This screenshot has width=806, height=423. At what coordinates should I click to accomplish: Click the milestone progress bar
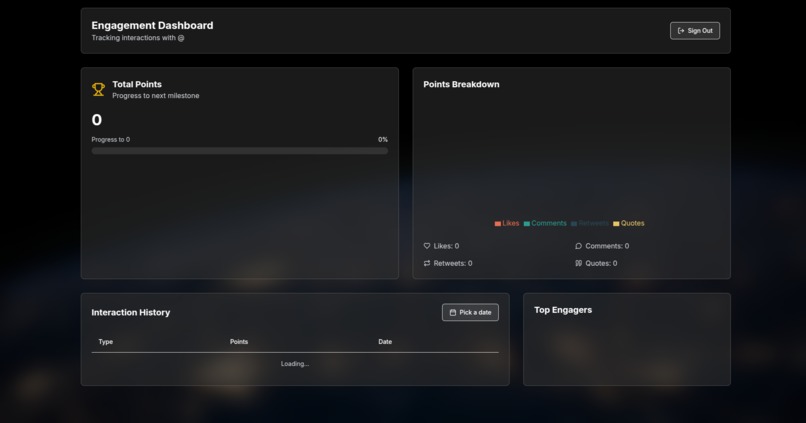240,151
